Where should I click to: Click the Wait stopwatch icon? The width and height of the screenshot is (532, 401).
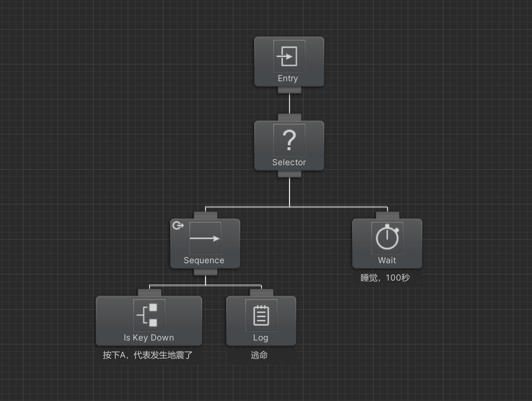tap(387, 238)
